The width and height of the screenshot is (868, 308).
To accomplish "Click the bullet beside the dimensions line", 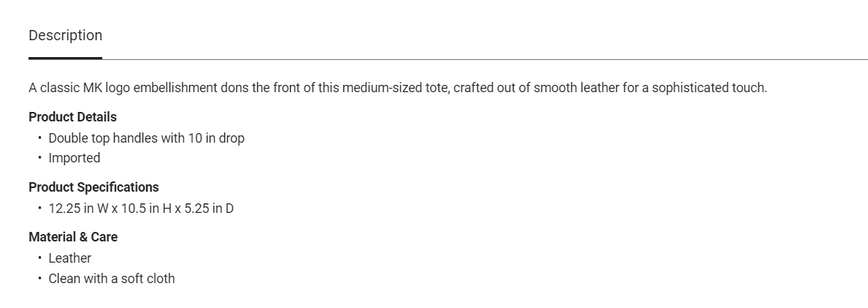I will click(x=39, y=209).
